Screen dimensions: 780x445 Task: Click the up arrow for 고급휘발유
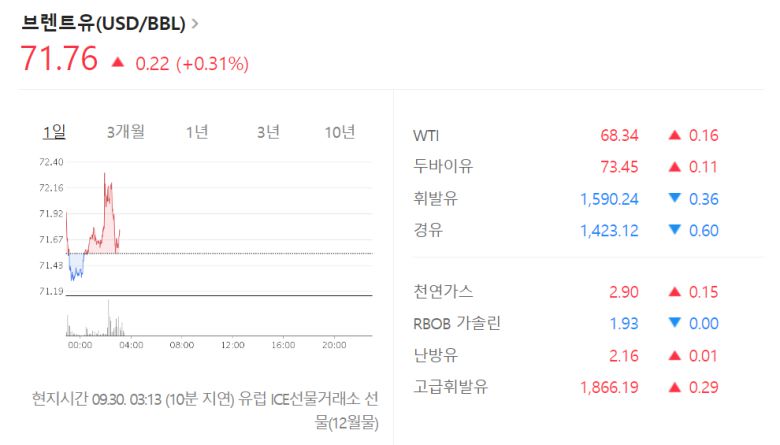[x=674, y=387]
